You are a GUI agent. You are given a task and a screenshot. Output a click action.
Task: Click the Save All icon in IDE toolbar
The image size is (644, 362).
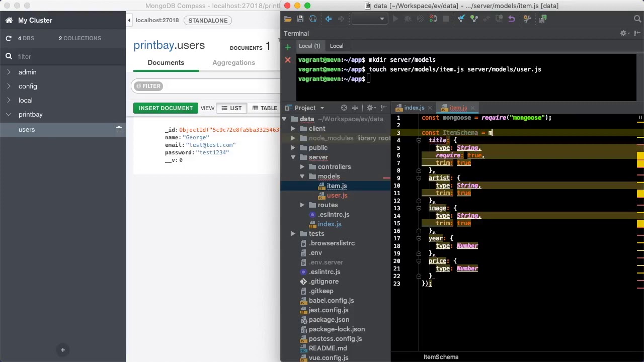point(300,19)
